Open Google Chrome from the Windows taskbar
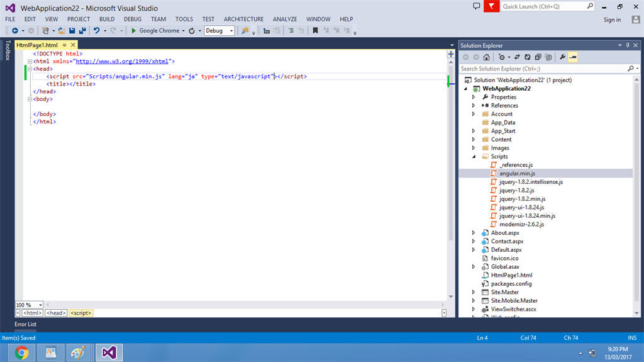Viewport: 644px width, 362px height. tap(21, 352)
